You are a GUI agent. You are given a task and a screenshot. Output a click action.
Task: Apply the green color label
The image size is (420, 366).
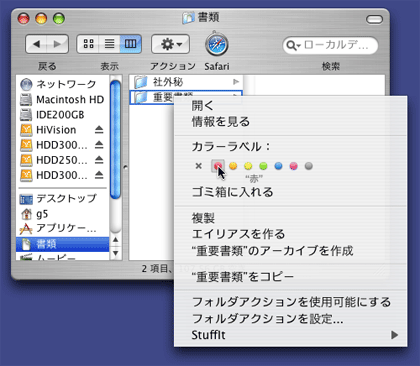(x=263, y=166)
